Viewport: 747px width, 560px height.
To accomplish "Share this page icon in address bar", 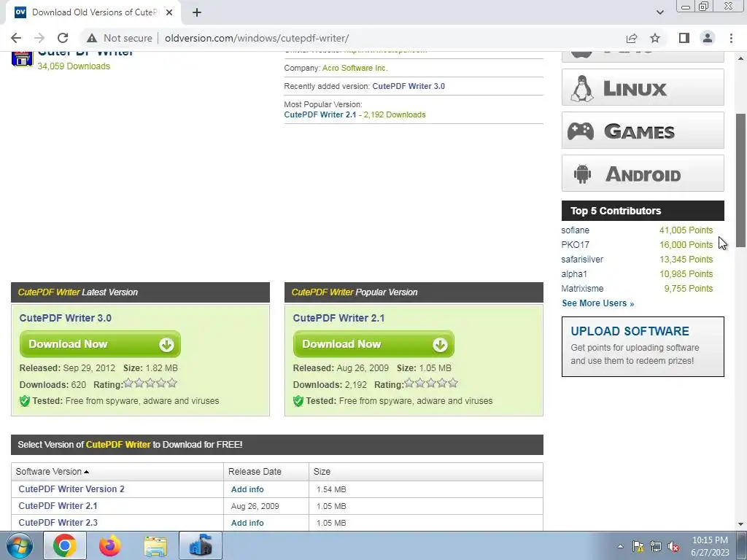I will pos(632,38).
